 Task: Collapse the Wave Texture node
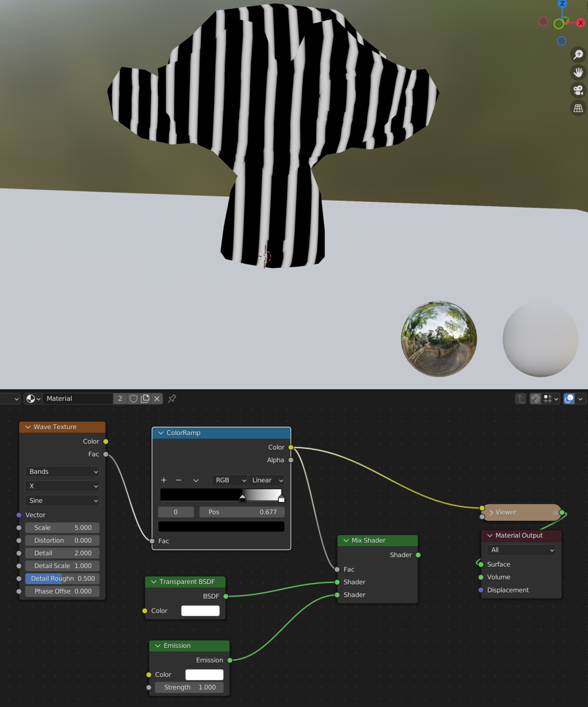tap(28, 427)
